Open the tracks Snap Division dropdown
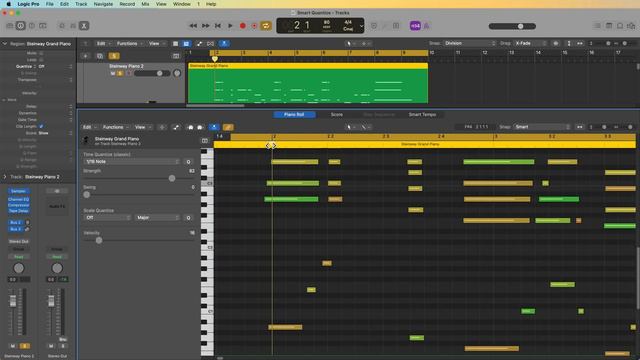 (469, 43)
